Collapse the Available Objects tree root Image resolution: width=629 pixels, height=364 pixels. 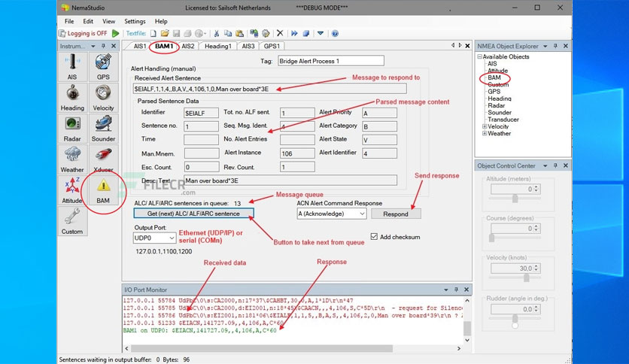pos(479,56)
